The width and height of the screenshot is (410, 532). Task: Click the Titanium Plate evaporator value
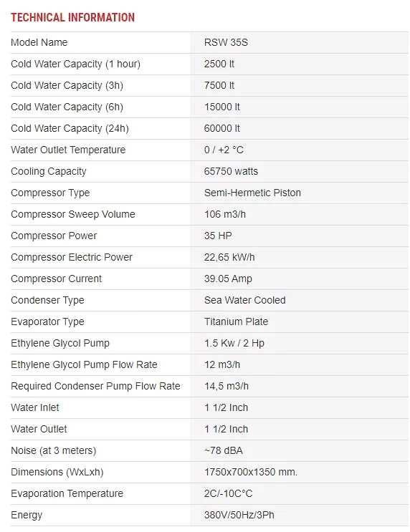coord(236,321)
